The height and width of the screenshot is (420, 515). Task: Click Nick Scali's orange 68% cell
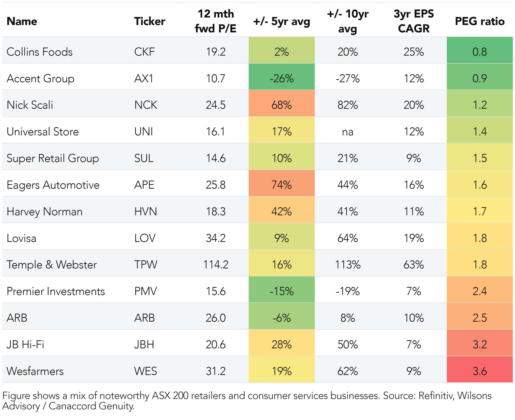pyautogui.click(x=282, y=105)
